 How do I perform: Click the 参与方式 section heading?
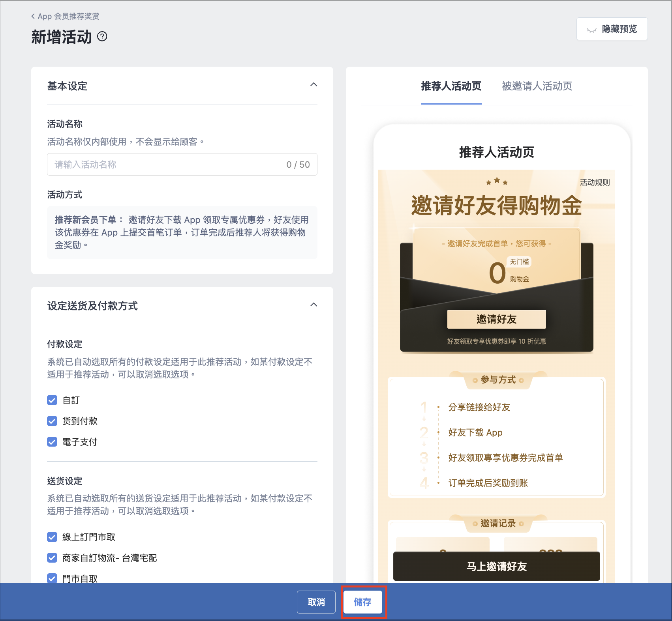click(x=498, y=380)
